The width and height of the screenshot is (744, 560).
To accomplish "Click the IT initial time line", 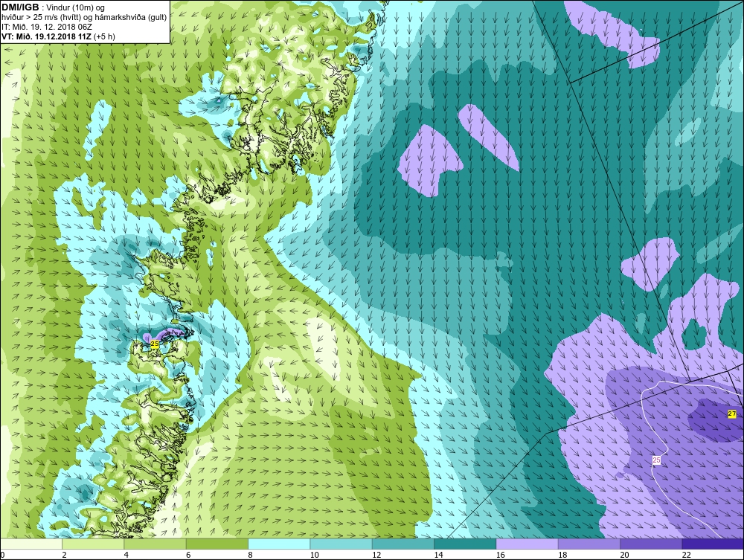I will 47,27.
